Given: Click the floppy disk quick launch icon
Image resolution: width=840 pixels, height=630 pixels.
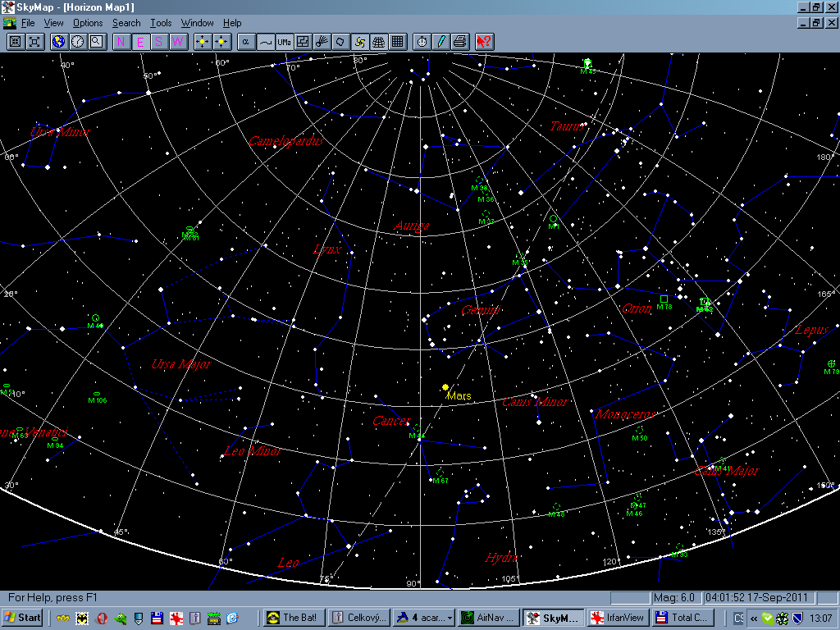Looking at the screenshot, I should click(x=157, y=619).
